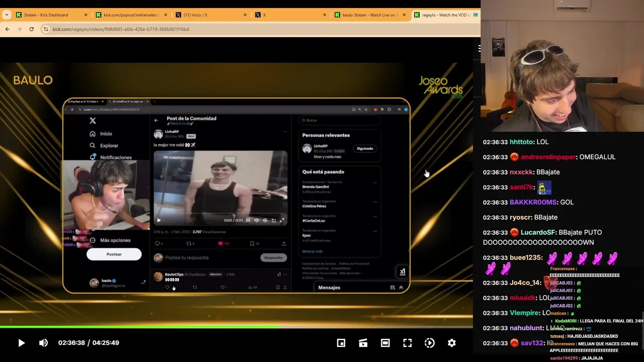The height and width of the screenshot is (362, 644).
Task: Switch to baulo Stream tab
Action: [370, 15]
